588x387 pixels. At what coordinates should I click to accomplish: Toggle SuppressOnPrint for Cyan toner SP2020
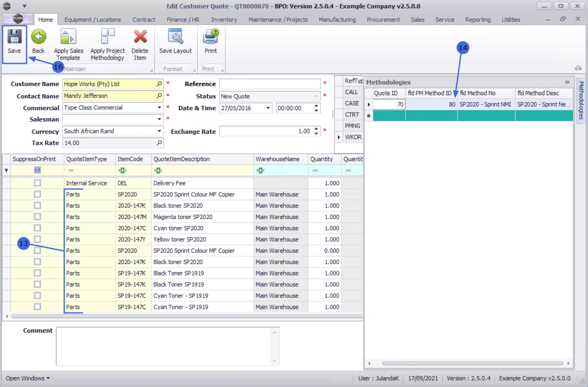click(37, 228)
